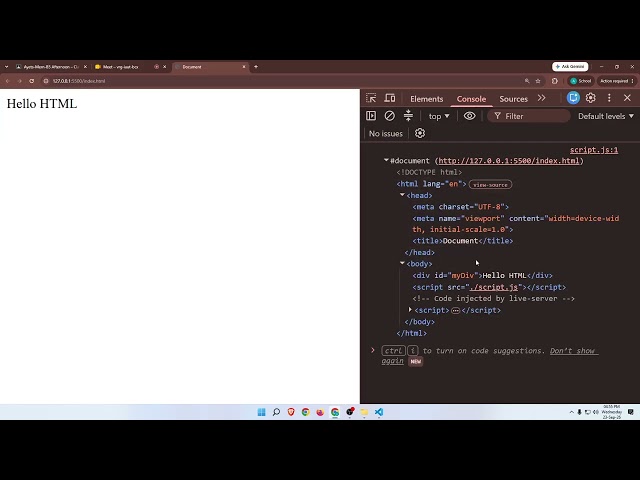Collapse the body node
The width and height of the screenshot is (640, 480).
click(x=402, y=263)
